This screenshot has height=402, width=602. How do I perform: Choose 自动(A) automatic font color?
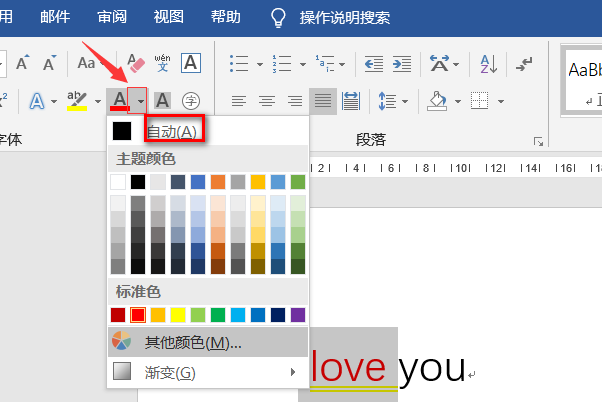coord(208,131)
